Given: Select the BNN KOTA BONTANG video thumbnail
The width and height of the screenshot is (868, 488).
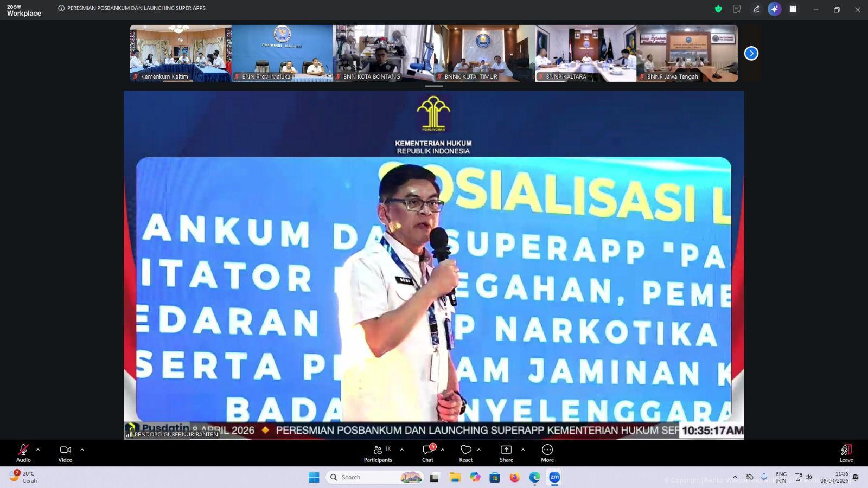Looking at the screenshot, I should coord(384,53).
